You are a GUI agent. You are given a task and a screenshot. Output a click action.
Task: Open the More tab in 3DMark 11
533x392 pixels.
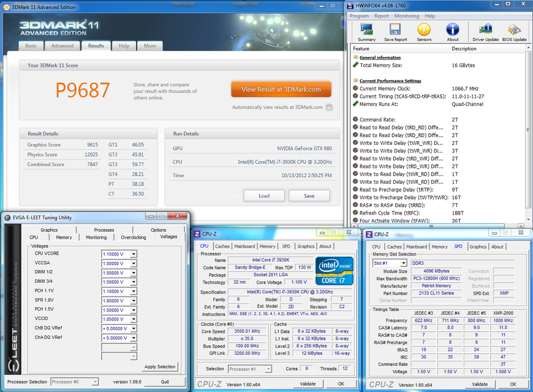[x=150, y=46]
